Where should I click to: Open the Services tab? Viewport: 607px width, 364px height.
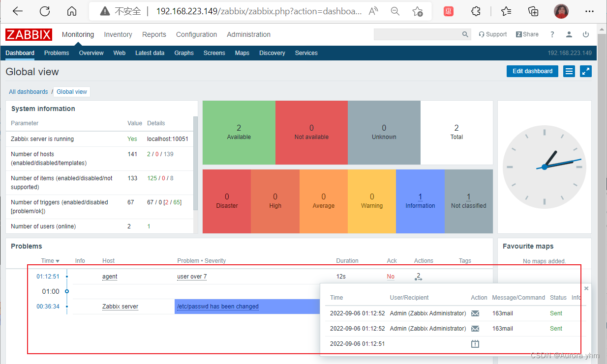point(306,53)
